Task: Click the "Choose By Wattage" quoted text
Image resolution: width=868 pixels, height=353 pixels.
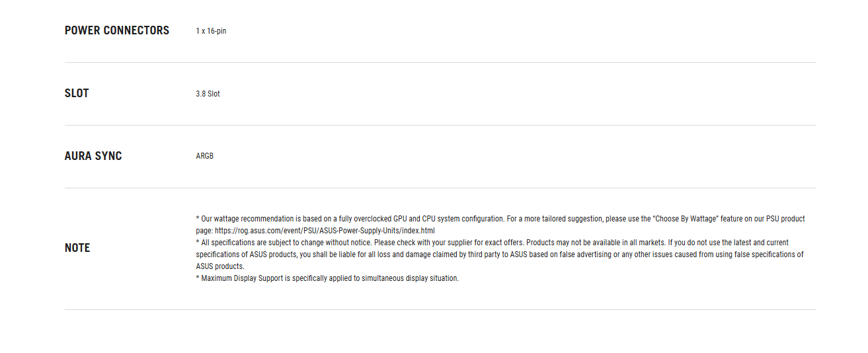Action: (683, 219)
